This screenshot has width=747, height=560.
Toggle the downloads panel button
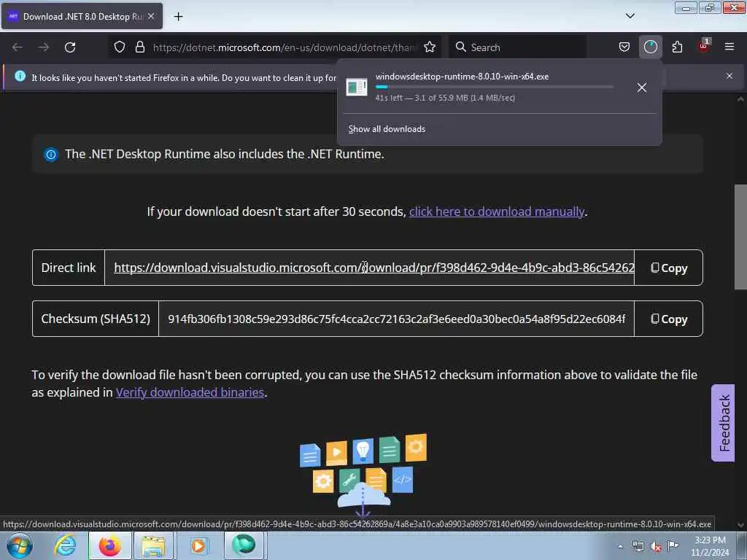(x=650, y=47)
